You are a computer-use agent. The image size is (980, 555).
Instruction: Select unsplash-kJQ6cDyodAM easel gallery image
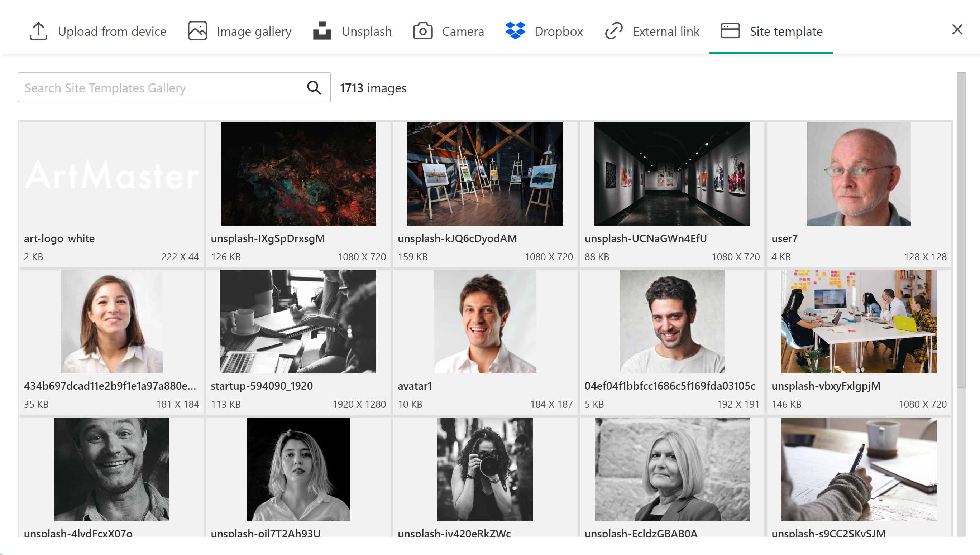[485, 174]
